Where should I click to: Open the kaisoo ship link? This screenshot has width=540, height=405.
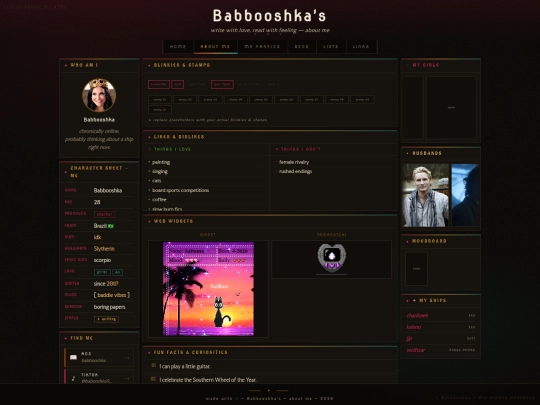coord(414,327)
